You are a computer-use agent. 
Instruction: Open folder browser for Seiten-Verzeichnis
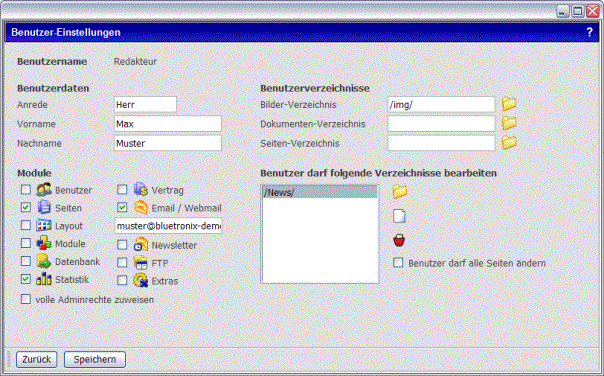coord(509,143)
